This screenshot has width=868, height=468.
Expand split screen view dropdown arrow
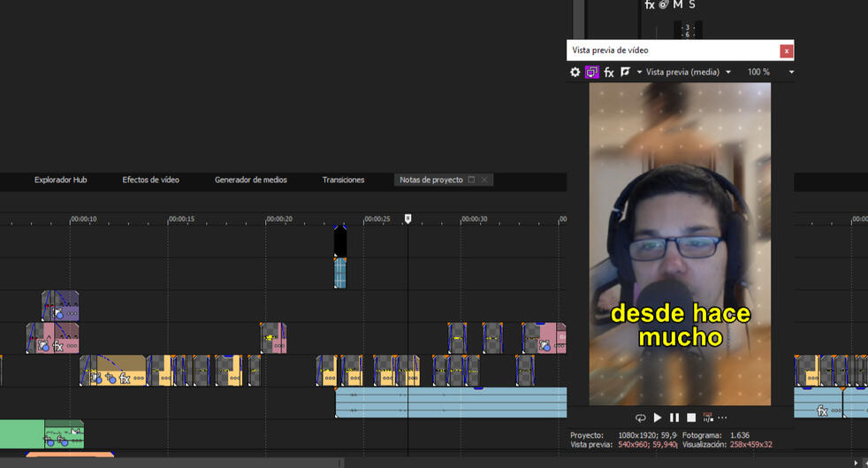coord(639,73)
